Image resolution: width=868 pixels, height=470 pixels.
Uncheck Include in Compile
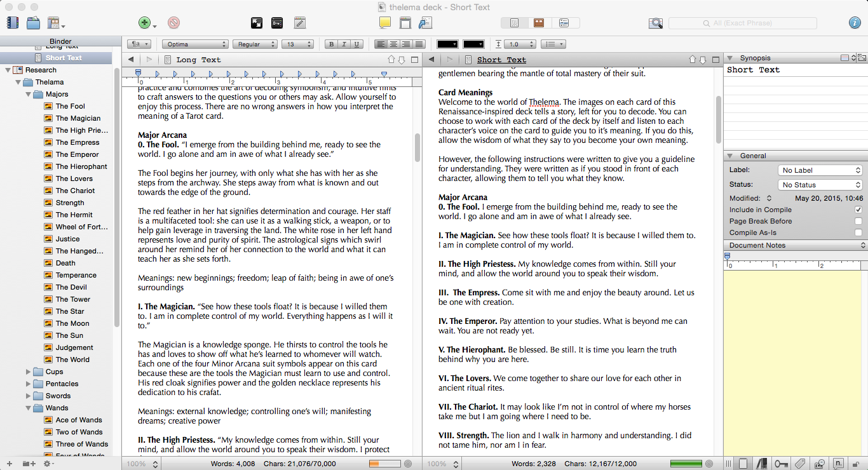[x=858, y=210]
